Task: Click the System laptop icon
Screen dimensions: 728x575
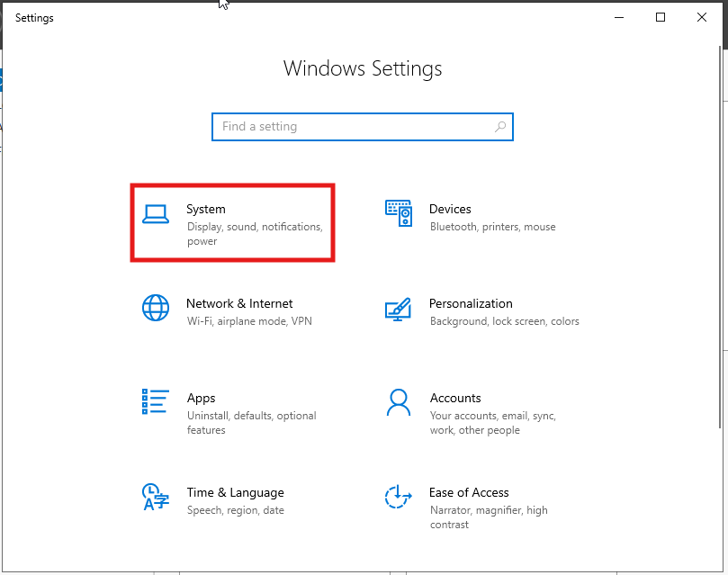Action: pos(156,213)
